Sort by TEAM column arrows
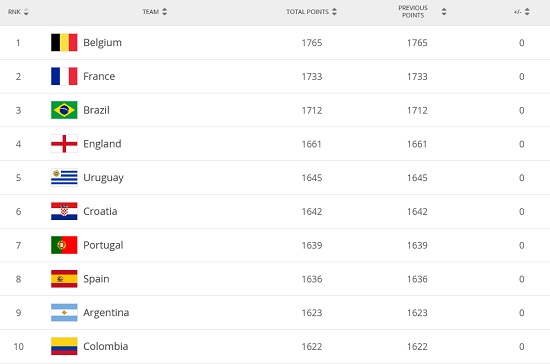The width and height of the screenshot is (550, 364). pyautogui.click(x=165, y=12)
